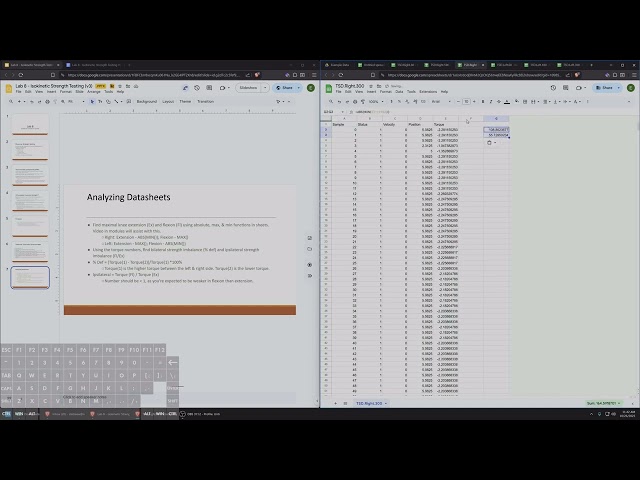Click Undo arrow in Sheets toolbar

(339, 101)
